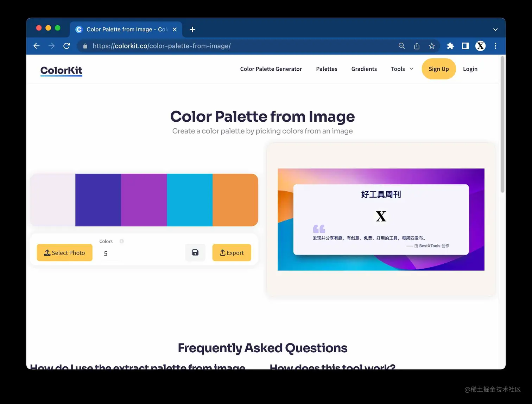Click the info icon beside the Colors label
Image resolution: width=532 pixels, height=404 pixels.
[x=121, y=241]
